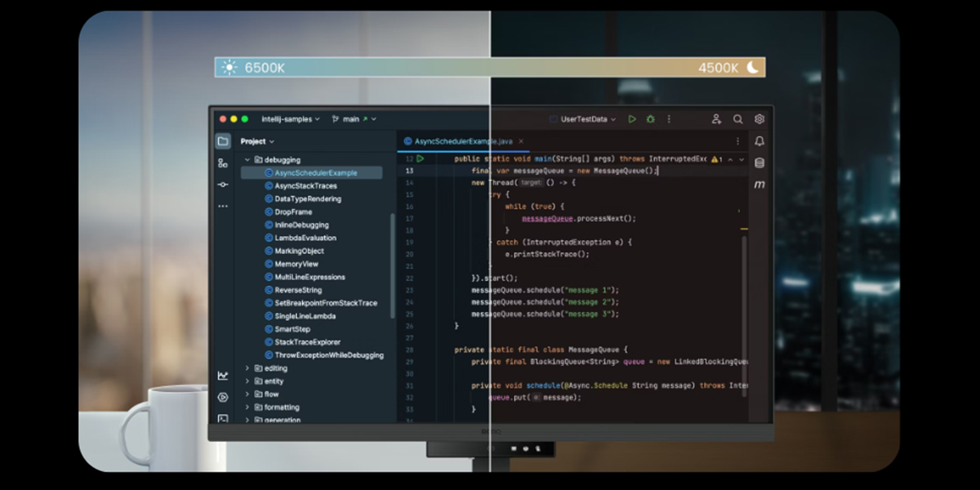This screenshot has height=490, width=980.
Task: Open Search Everywhere magnifier icon
Action: click(737, 119)
